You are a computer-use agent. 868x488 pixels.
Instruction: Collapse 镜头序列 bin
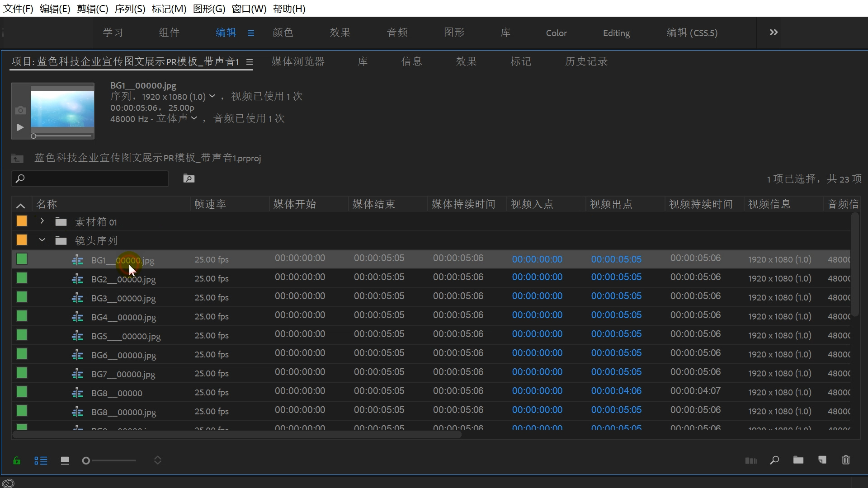pyautogui.click(x=42, y=240)
